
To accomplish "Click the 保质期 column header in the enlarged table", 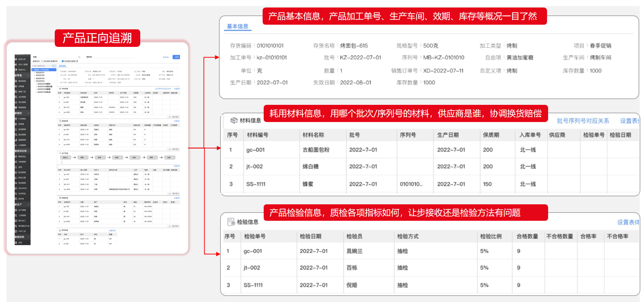I will [491, 135].
